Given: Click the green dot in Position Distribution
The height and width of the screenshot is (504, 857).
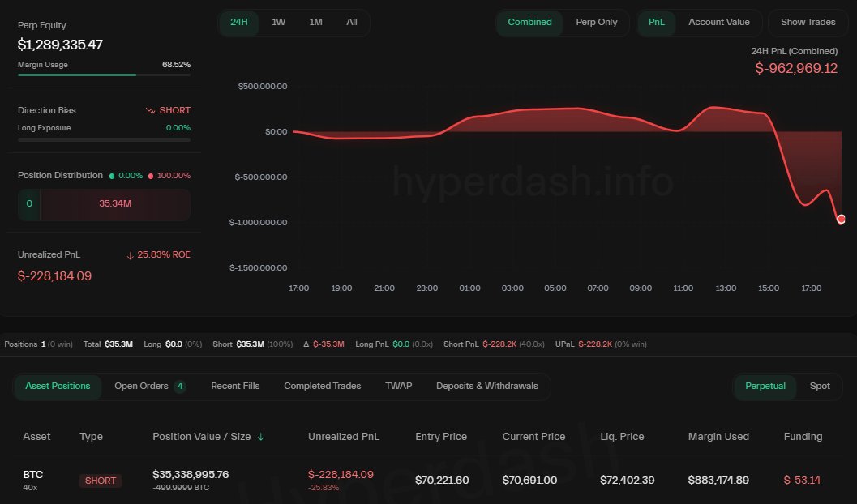Looking at the screenshot, I should 112,176.
